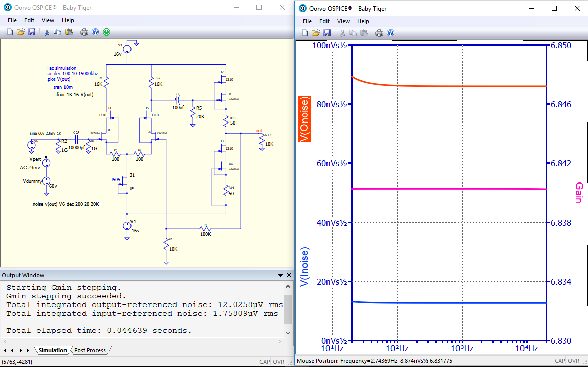This screenshot has width=588, height=367.
Task: Select capacitor C2 10000pf in schematic
Action: click(x=77, y=140)
